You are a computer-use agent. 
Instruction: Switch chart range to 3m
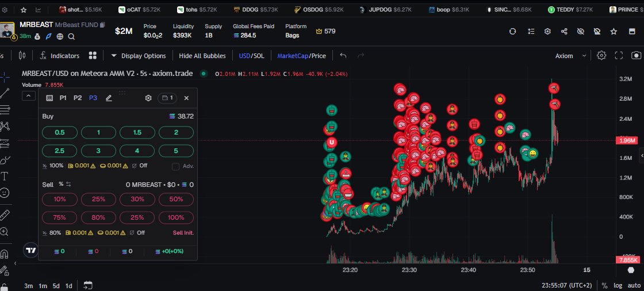point(28,286)
